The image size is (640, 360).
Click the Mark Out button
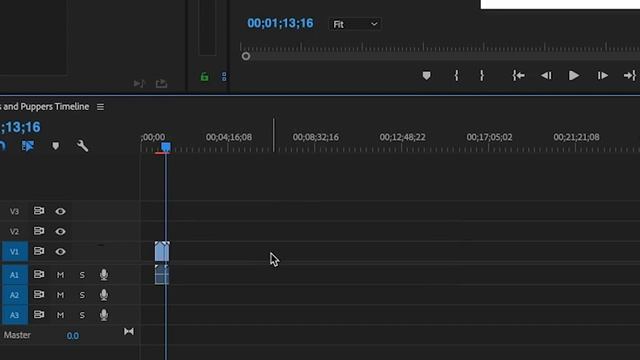(x=482, y=76)
